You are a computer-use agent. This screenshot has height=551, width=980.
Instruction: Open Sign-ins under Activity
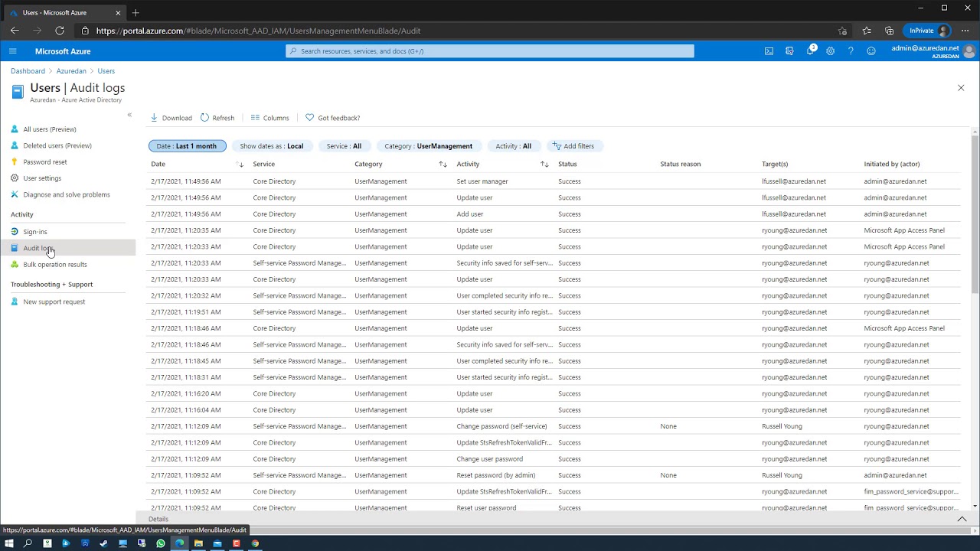pos(35,232)
